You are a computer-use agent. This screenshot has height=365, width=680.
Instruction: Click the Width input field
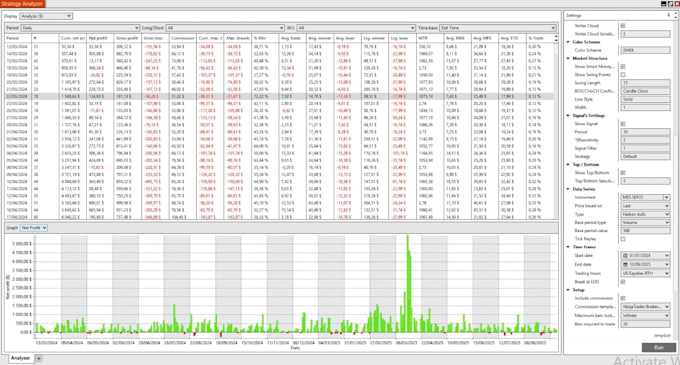pyautogui.click(x=645, y=107)
